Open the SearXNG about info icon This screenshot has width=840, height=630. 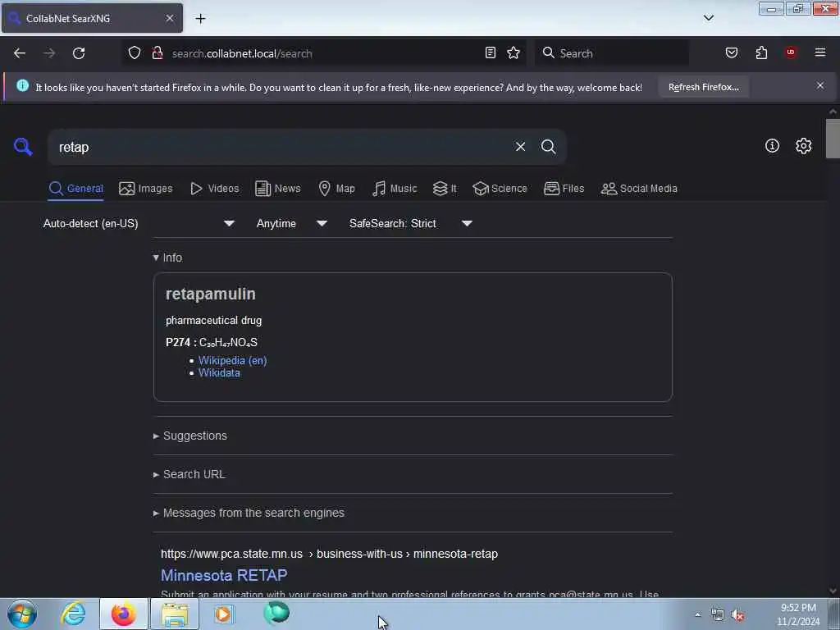click(772, 146)
